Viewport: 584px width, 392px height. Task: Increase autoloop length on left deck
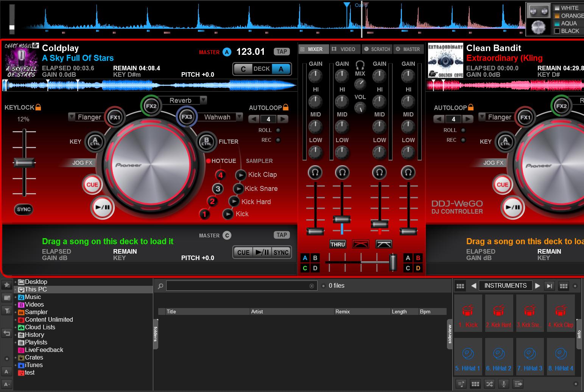[283, 119]
